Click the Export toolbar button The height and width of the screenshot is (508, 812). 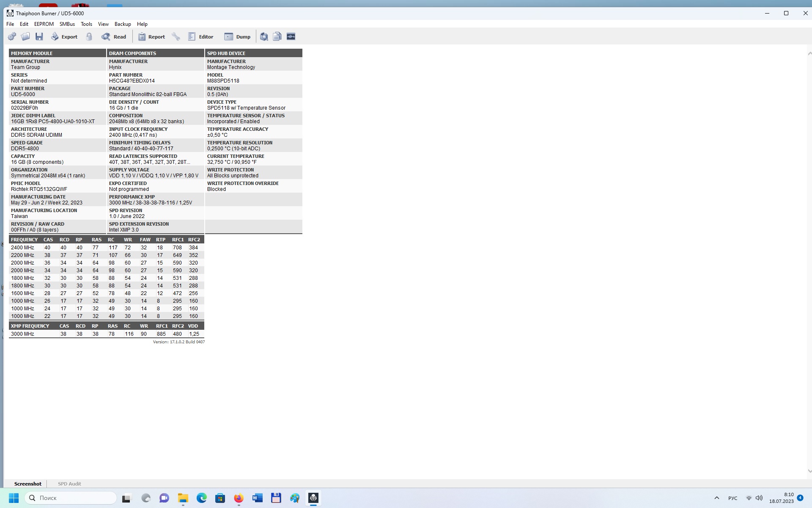(x=64, y=37)
